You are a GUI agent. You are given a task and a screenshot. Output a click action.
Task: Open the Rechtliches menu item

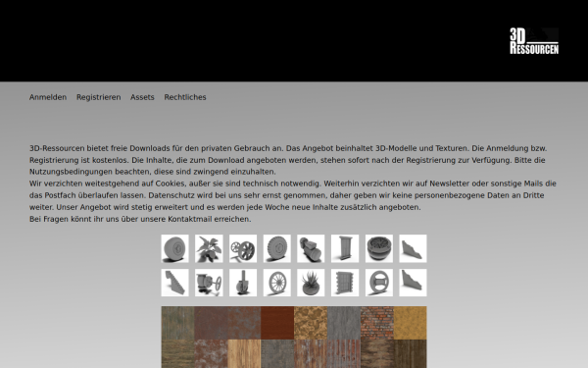(185, 97)
